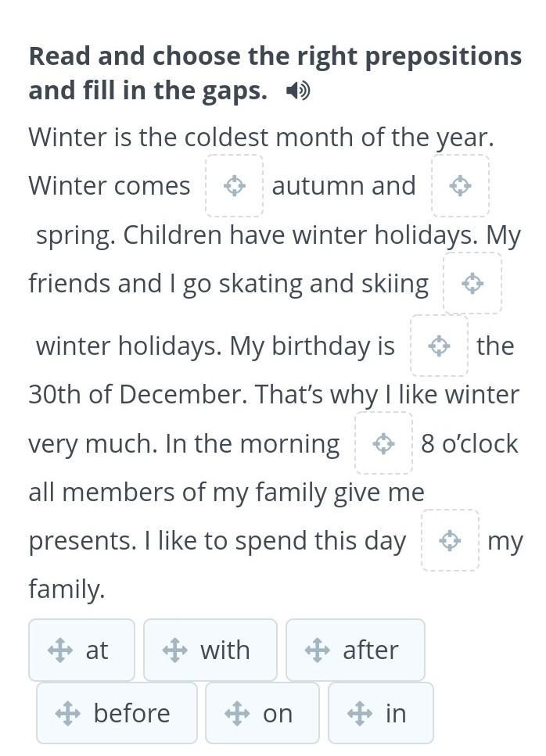Select the gap after 'My birthday is'
This screenshot has width=546, height=756.
[439, 346]
